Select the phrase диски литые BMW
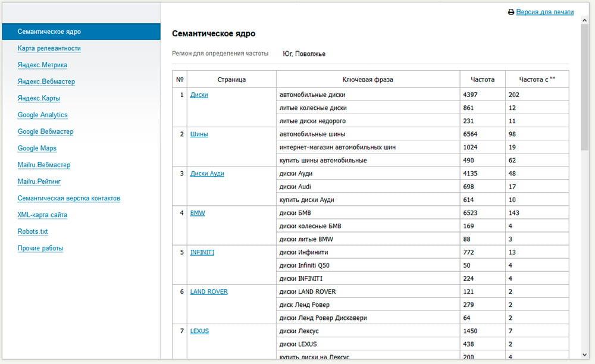This screenshot has width=595, height=364. [x=306, y=240]
